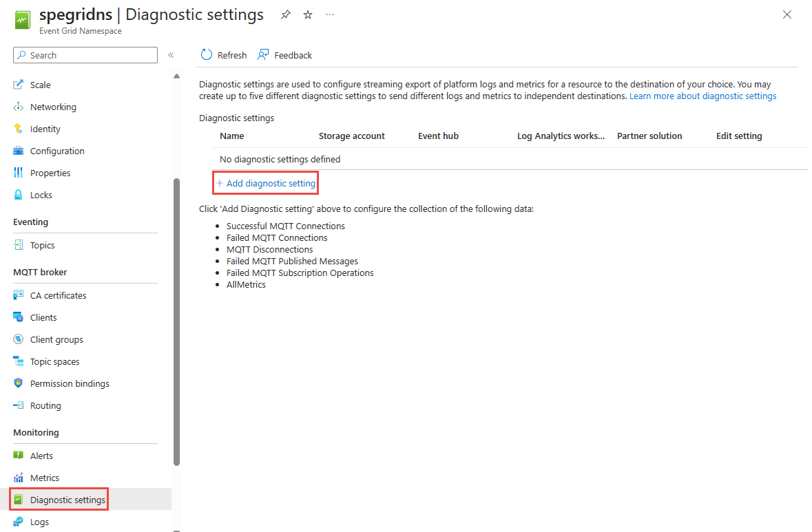Viewport: 812px width, 532px height.
Task: Open Feedback from the toolbar
Action: 285,55
